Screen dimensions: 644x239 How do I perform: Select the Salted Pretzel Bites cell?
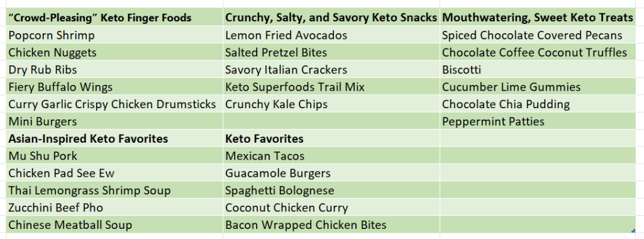331,53
